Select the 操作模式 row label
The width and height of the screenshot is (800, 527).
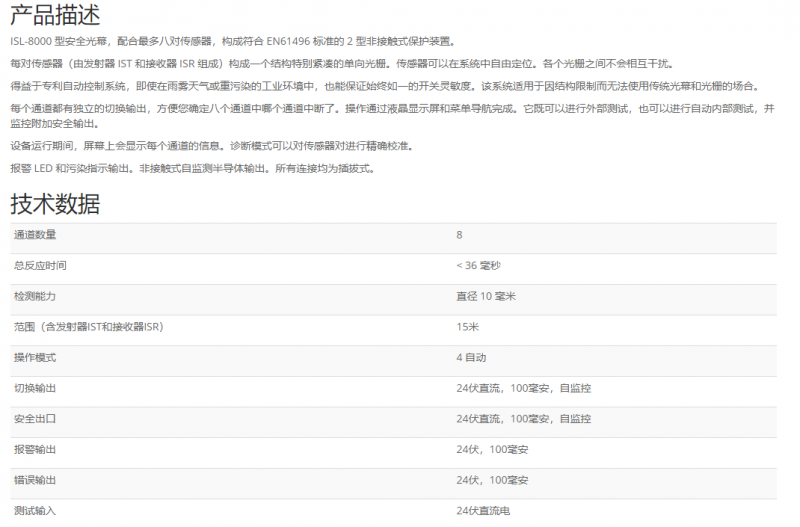tap(35, 358)
